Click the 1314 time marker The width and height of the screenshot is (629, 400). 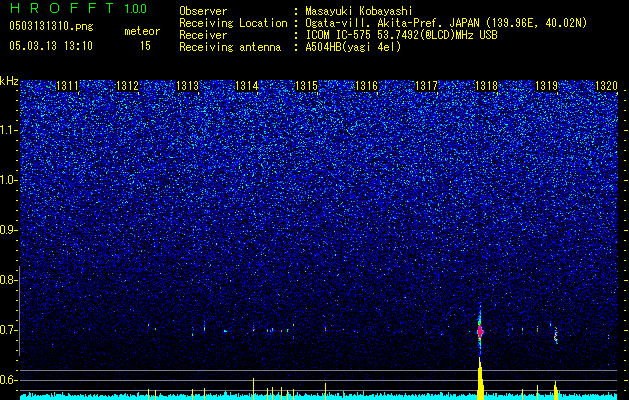(247, 86)
